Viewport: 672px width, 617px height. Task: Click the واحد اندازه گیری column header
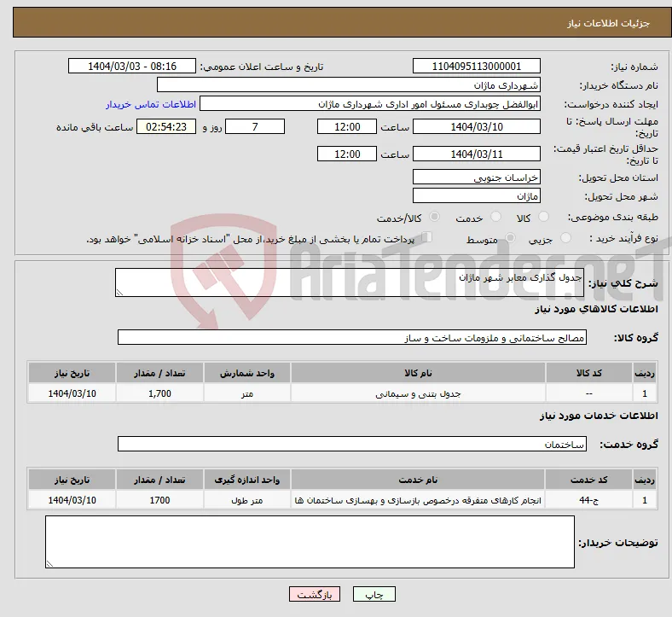247,480
